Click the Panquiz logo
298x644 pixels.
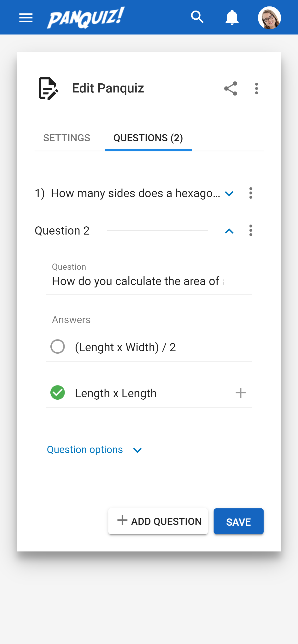(x=86, y=17)
